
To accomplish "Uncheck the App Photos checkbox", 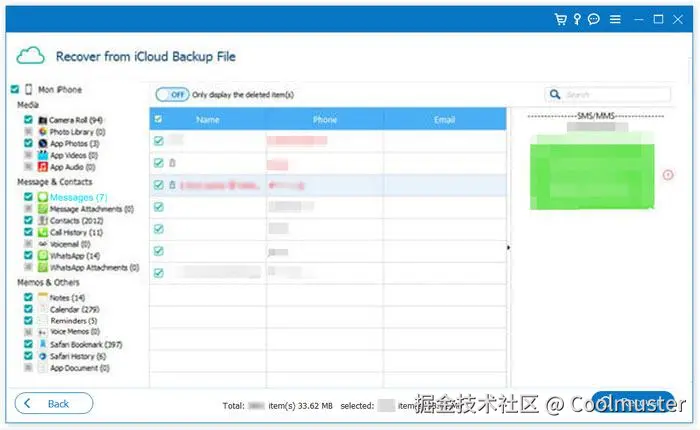I will 28,143.
